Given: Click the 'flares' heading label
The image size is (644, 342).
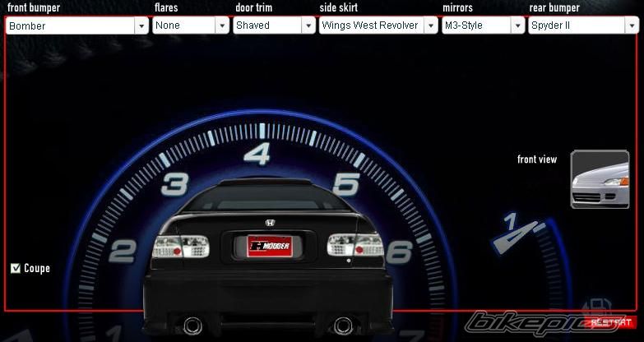Looking at the screenshot, I should click(x=166, y=7).
